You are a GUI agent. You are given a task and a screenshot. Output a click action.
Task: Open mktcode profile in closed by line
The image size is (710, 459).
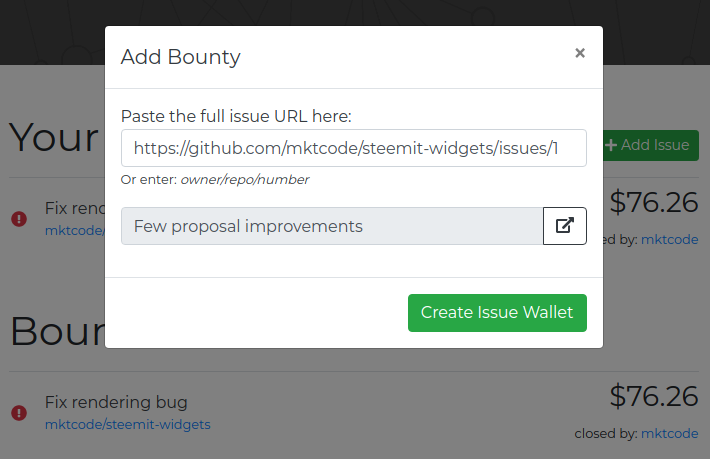coord(669,434)
